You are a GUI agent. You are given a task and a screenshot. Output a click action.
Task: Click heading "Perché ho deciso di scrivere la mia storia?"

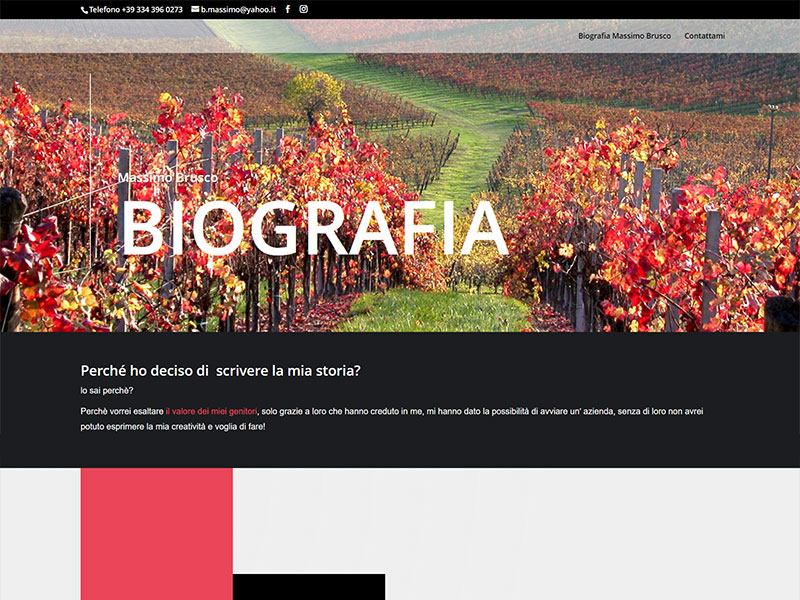point(220,370)
